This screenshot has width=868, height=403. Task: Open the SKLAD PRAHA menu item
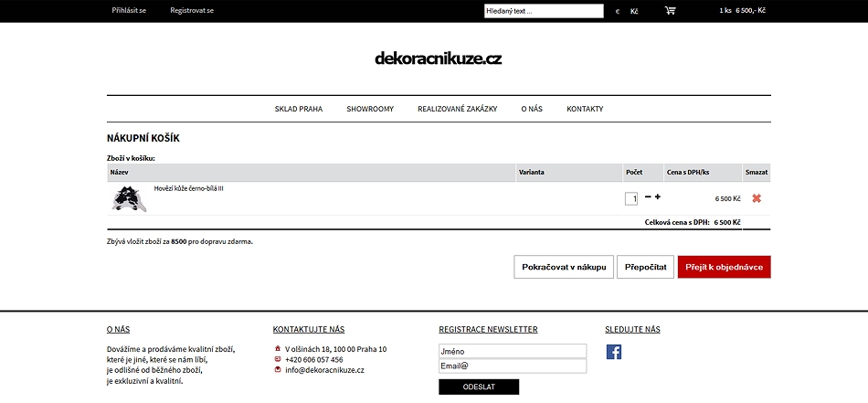tap(299, 109)
